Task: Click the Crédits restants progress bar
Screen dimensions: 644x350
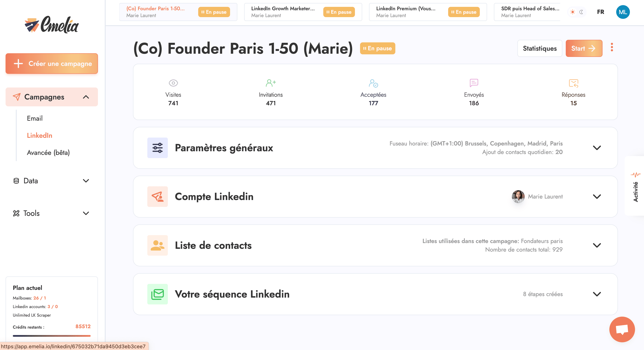Action: (52, 336)
